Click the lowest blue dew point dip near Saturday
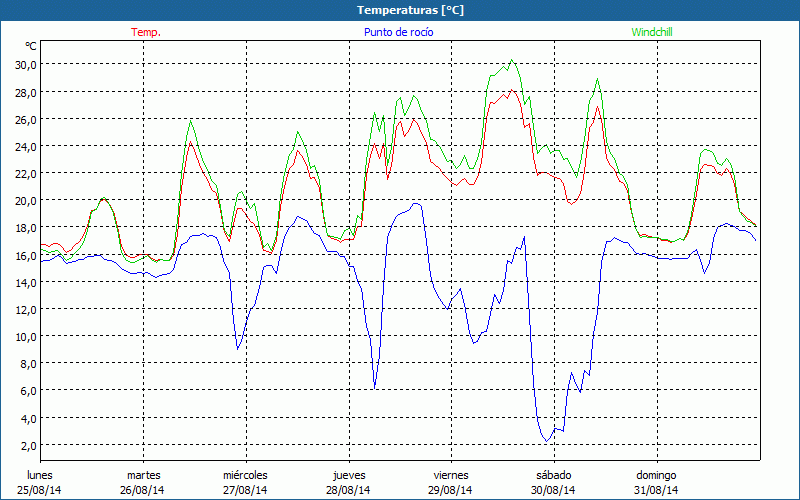800x500 pixels. point(546,441)
